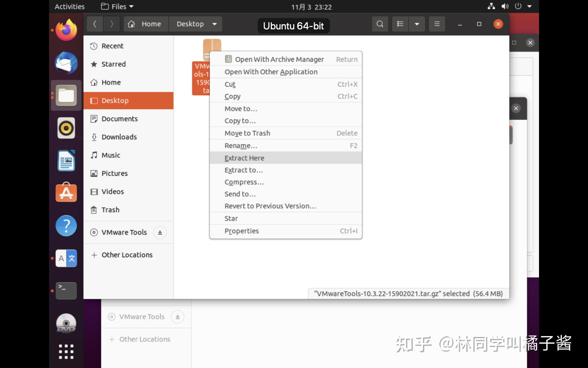The width and height of the screenshot is (588, 368).
Task: Go forward with the right arrow button
Action: tap(111, 24)
